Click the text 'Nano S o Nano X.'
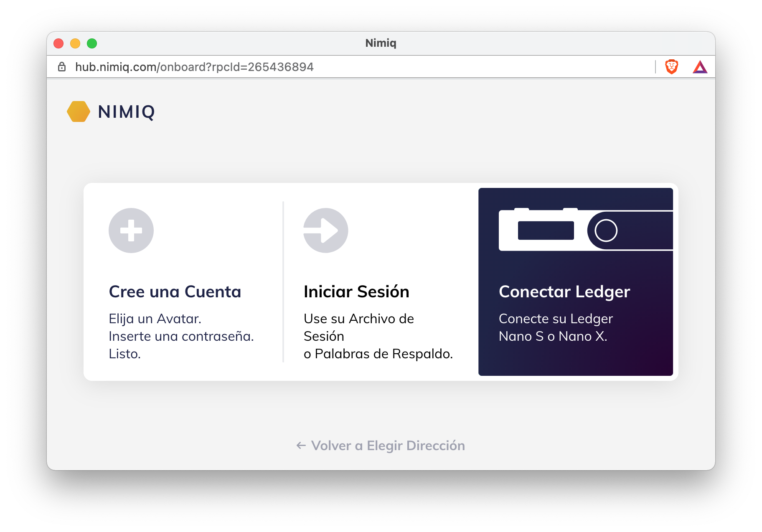 pos(553,336)
